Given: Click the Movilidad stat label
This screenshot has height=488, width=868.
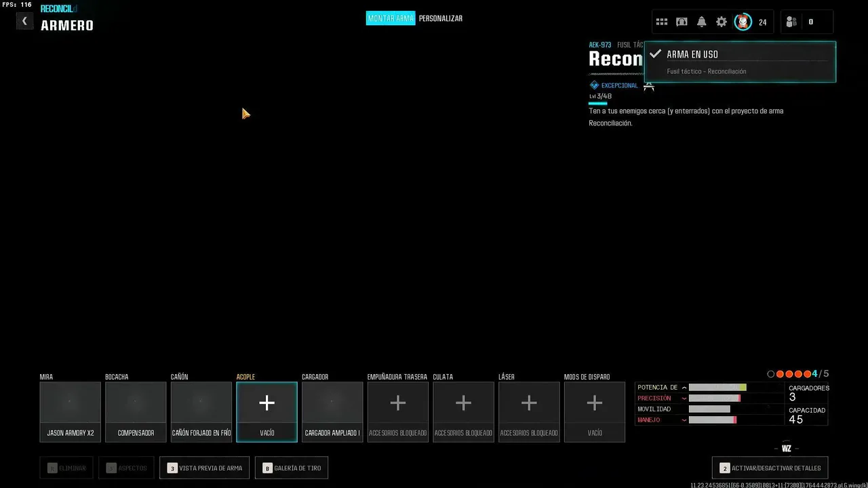Looking at the screenshot, I should (654, 409).
